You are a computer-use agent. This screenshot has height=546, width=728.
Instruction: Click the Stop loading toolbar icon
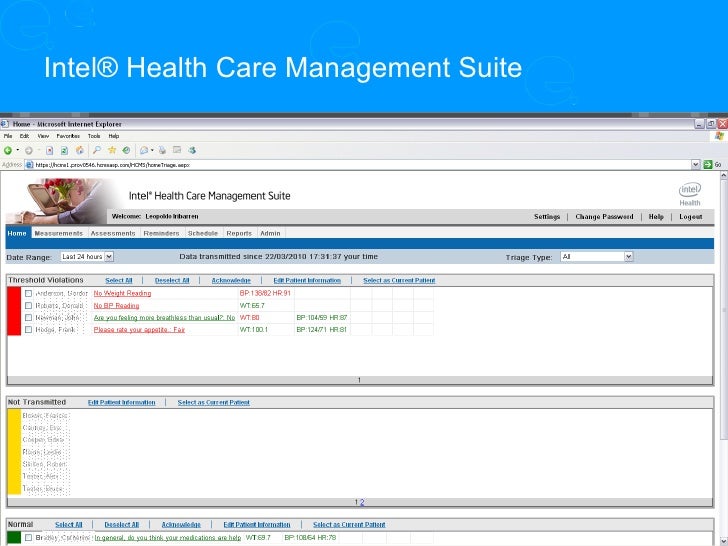[x=50, y=150]
